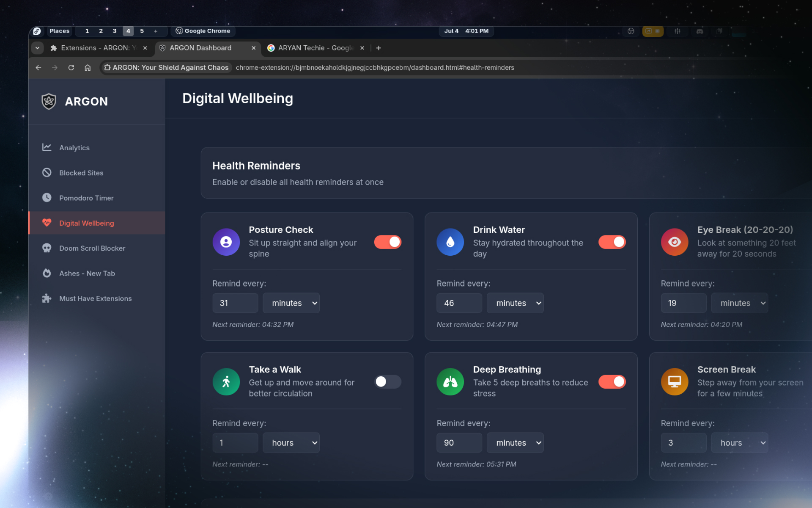812x508 pixels.
Task: Switch to ARYAN Techie - Google tab
Action: click(x=315, y=48)
